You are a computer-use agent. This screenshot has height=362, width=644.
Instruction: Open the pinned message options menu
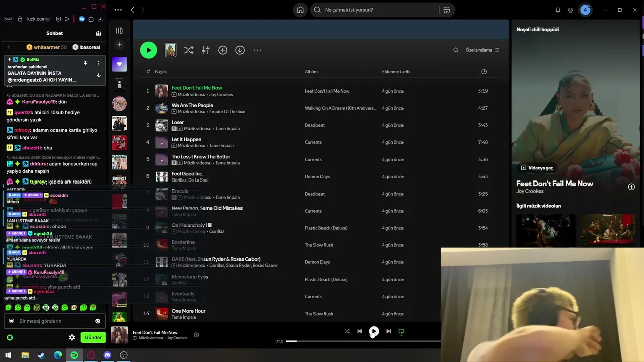(x=99, y=63)
